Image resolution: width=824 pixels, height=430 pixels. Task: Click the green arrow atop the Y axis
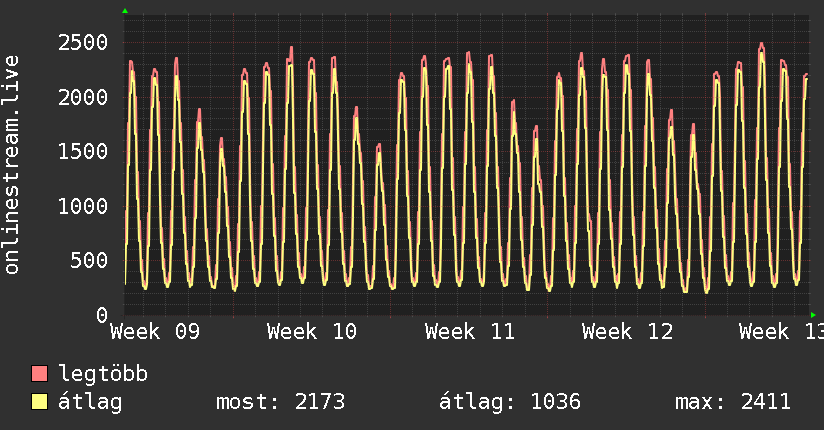pyautogui.click(x=125, y=11)
